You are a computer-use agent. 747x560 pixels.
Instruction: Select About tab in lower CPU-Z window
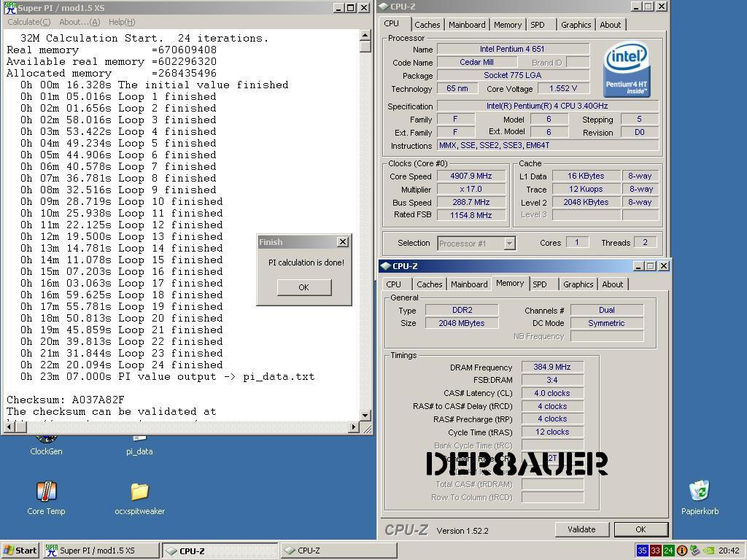pos(612,284)
